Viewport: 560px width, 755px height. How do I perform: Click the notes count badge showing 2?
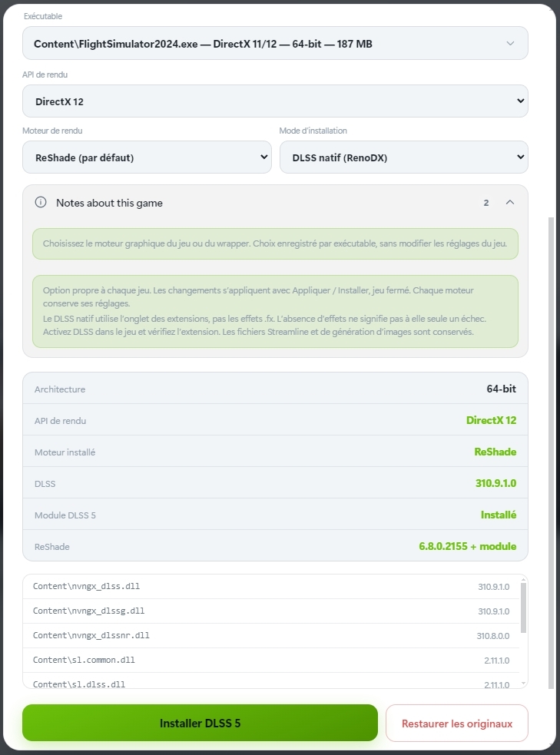(x=486, y=203)
